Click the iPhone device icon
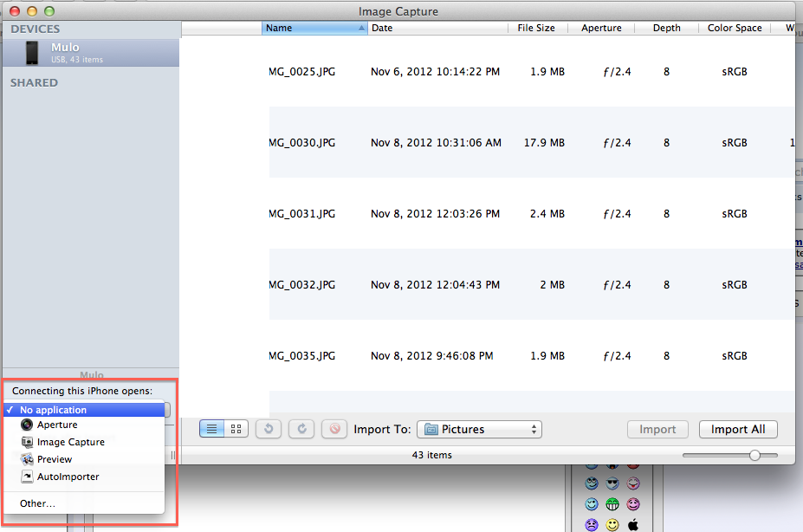 pos(32,53)
